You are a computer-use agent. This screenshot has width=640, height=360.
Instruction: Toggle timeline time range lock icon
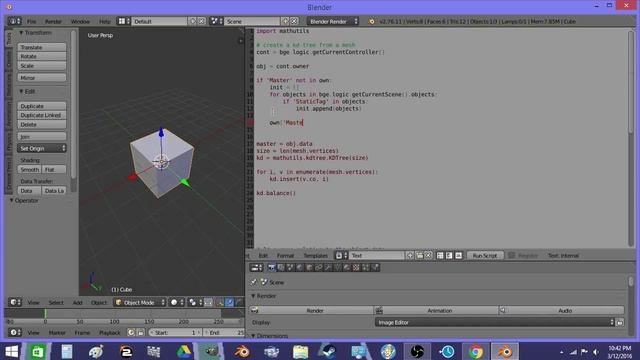tap(140, 333)
